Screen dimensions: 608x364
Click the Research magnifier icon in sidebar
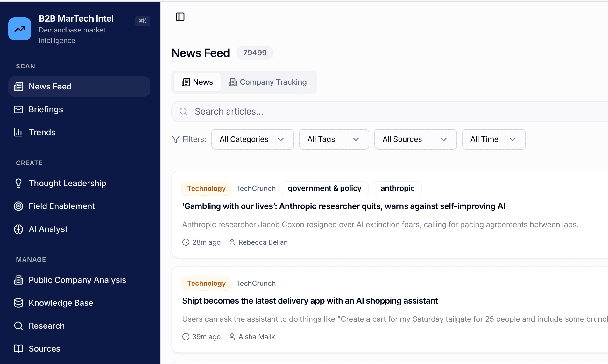point(18,326)
